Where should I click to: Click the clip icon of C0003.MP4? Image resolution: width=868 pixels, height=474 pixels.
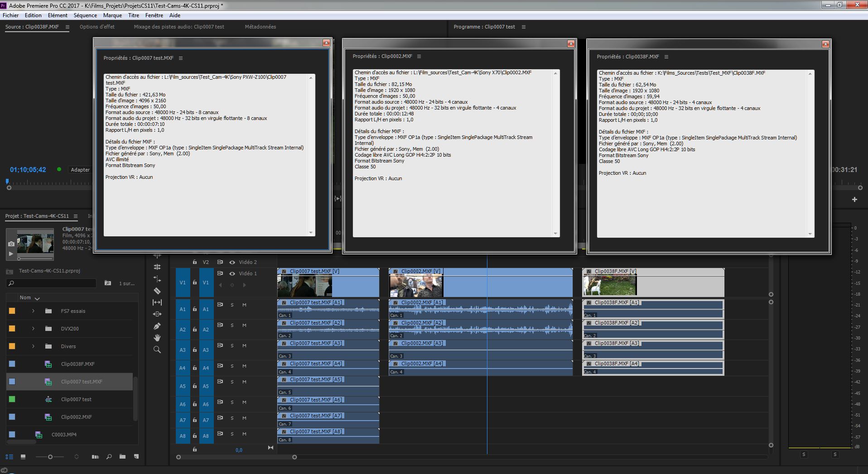[39, 435]
